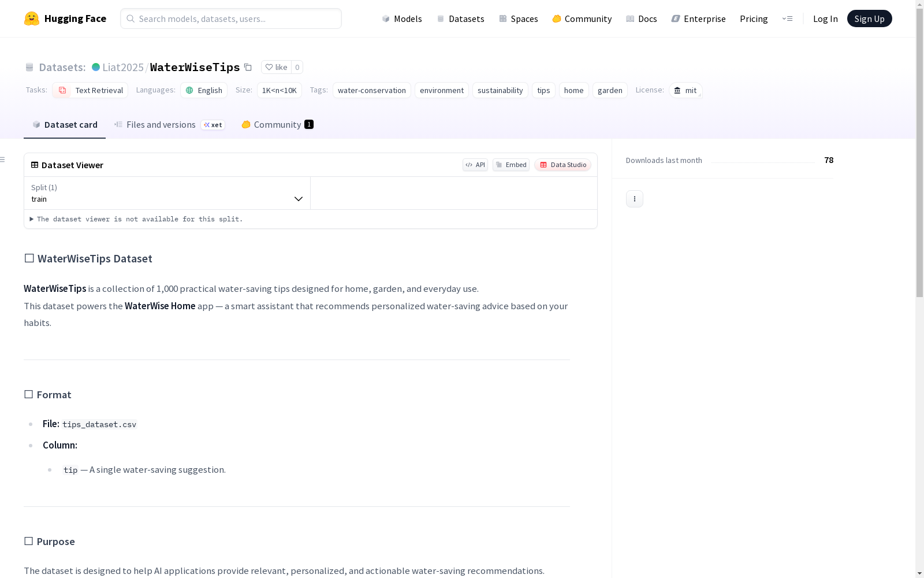Click the English language tag
The height and width of the screenshot is (578, 924).
(204, 90)
